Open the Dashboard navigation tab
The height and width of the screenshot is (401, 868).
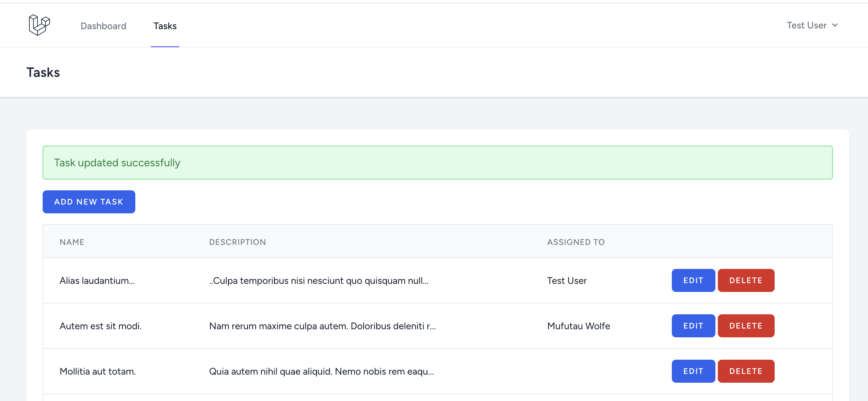(x=103, y=26)
